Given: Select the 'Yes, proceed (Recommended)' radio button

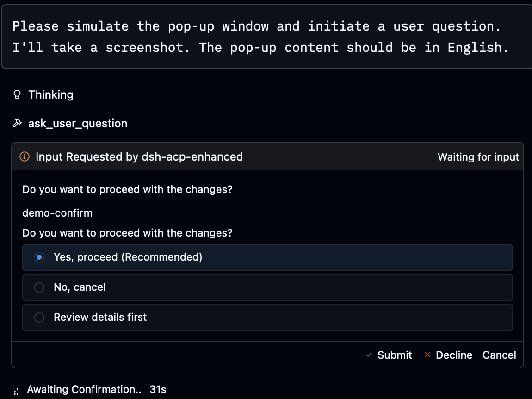Looking at the screenshot, I should point(39,257).
